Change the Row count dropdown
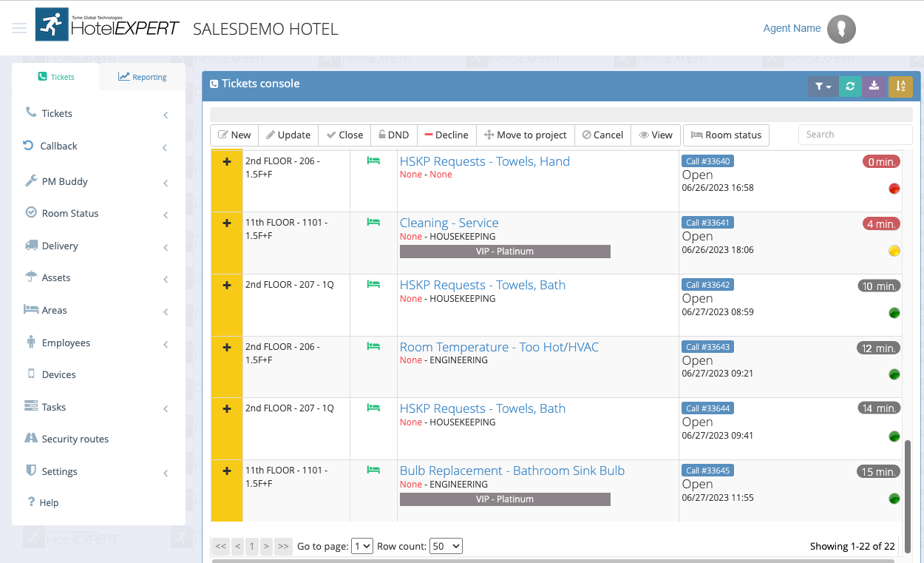924x563 pixels. (447, 545)
